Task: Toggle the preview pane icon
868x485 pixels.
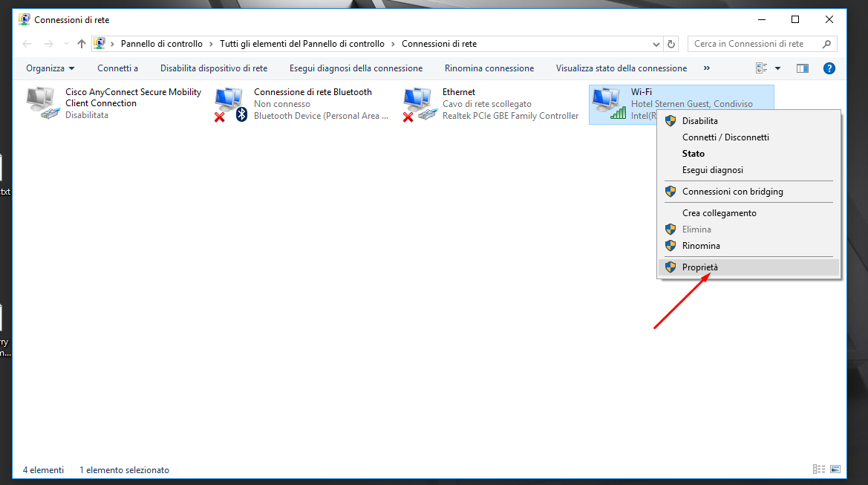Action: pyautogui.click(x=803, y=68)
